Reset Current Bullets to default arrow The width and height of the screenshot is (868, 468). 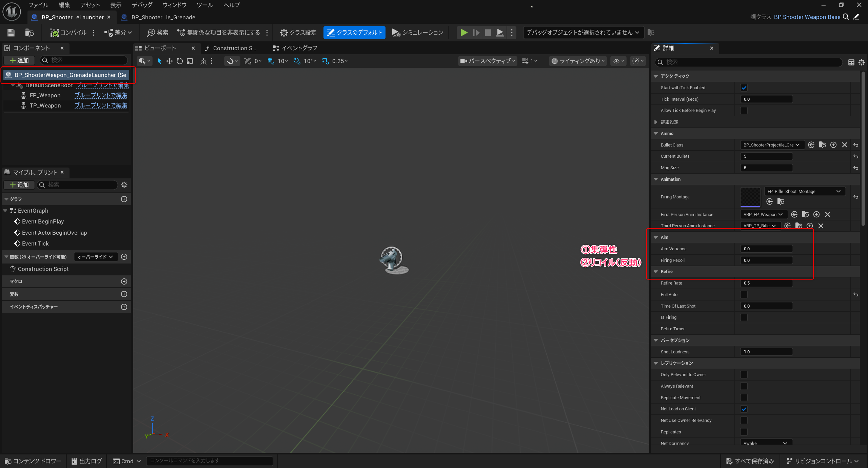tap(855, 156)
